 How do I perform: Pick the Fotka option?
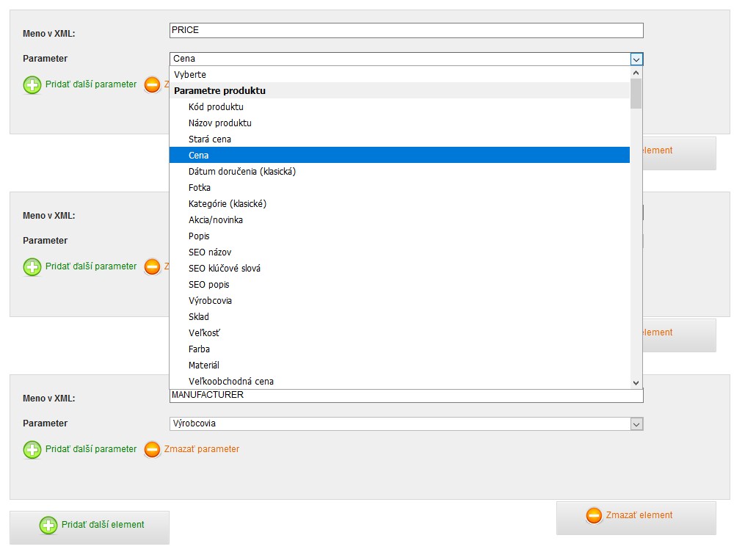200,188
